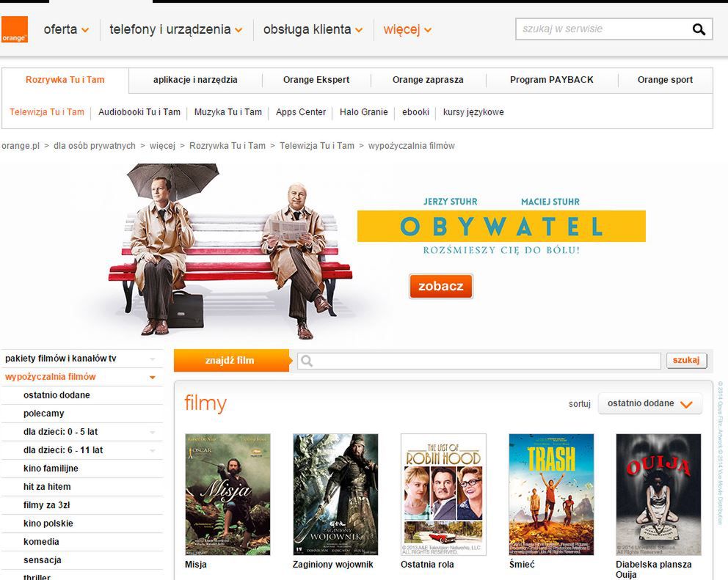
Task: Click Telewizja Tu i Tam sub-tab
Action: pos(47,112)
